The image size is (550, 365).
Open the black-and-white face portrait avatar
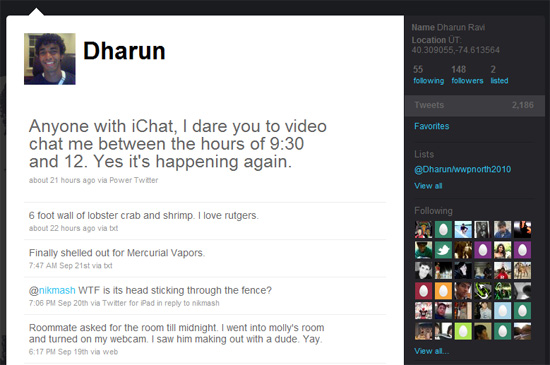tap(423, 270)
